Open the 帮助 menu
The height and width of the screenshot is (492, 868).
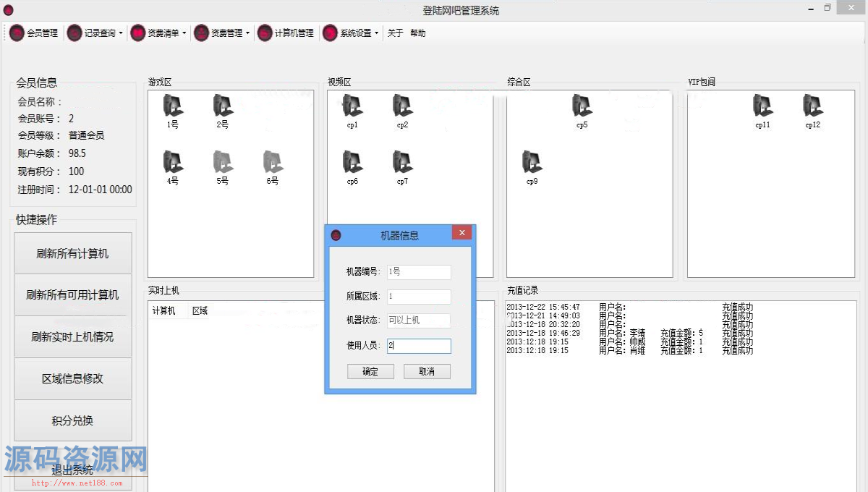[418, 33]
